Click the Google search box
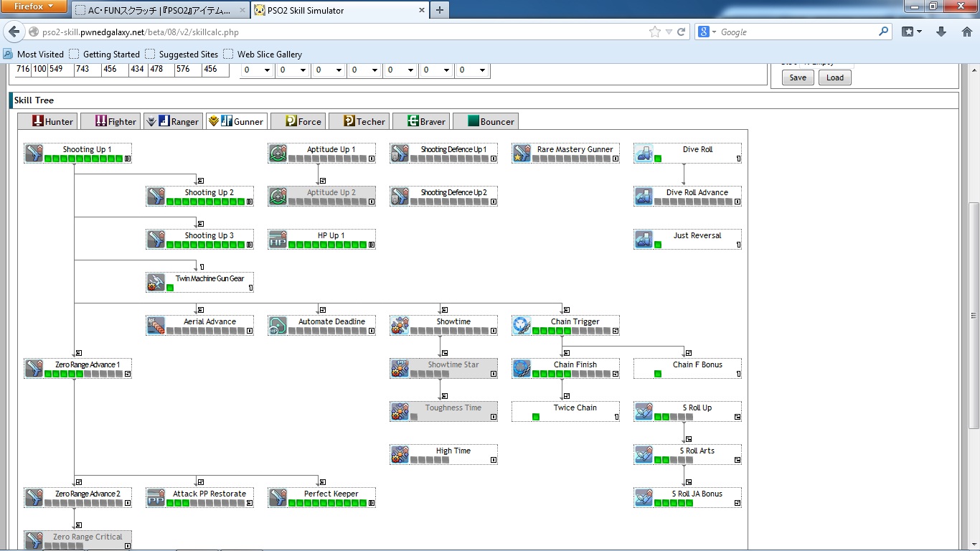Image resolution: width=980 pixels, height=551 pixels. [798, 32]
